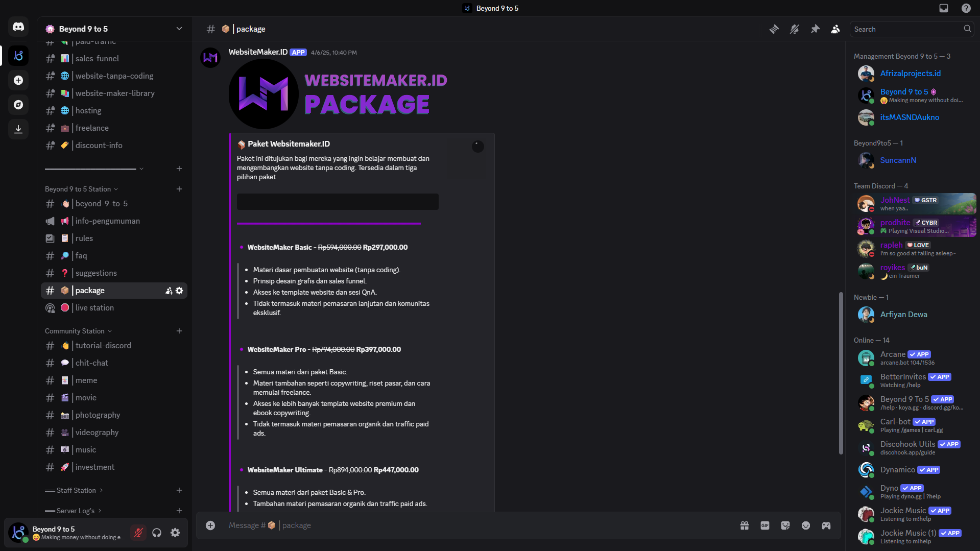The height and width of the screenshot is (551, 980).
Task: Select the Beyond 9 to 5 server icon
Action: point(18,56)
